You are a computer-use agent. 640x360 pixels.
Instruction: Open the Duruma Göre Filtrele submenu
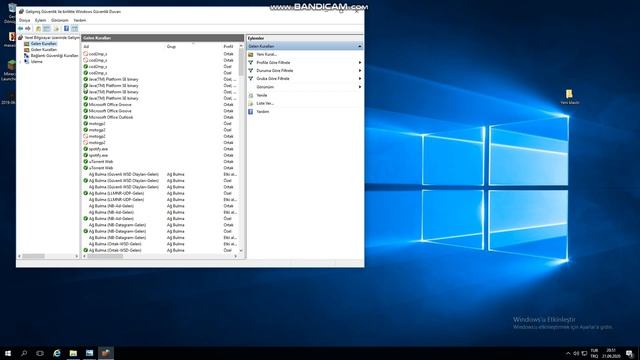point(304,71)
